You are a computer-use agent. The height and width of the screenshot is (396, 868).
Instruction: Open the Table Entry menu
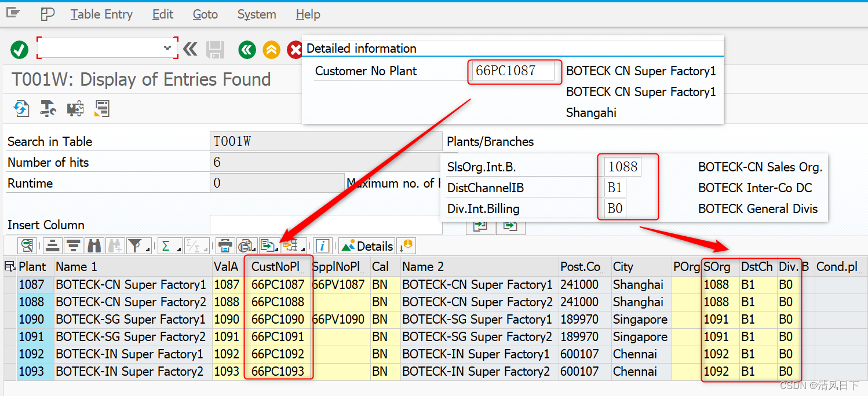pyautogui.click(x=101, y=14)
